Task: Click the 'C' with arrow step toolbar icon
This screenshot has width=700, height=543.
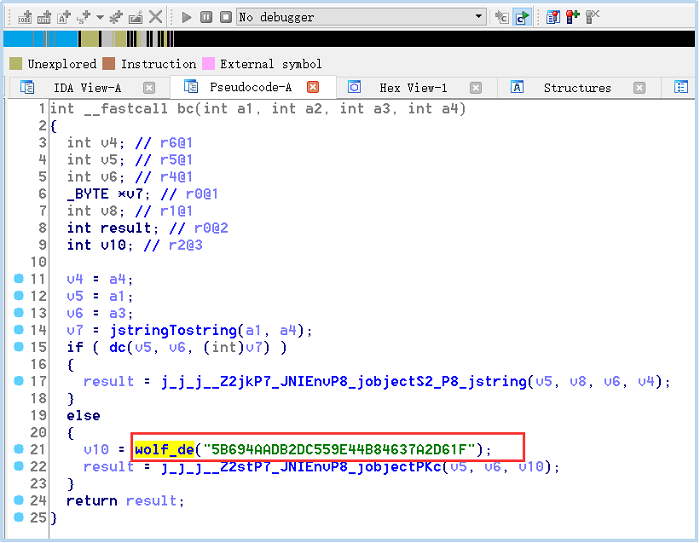Action: [501, 17]
